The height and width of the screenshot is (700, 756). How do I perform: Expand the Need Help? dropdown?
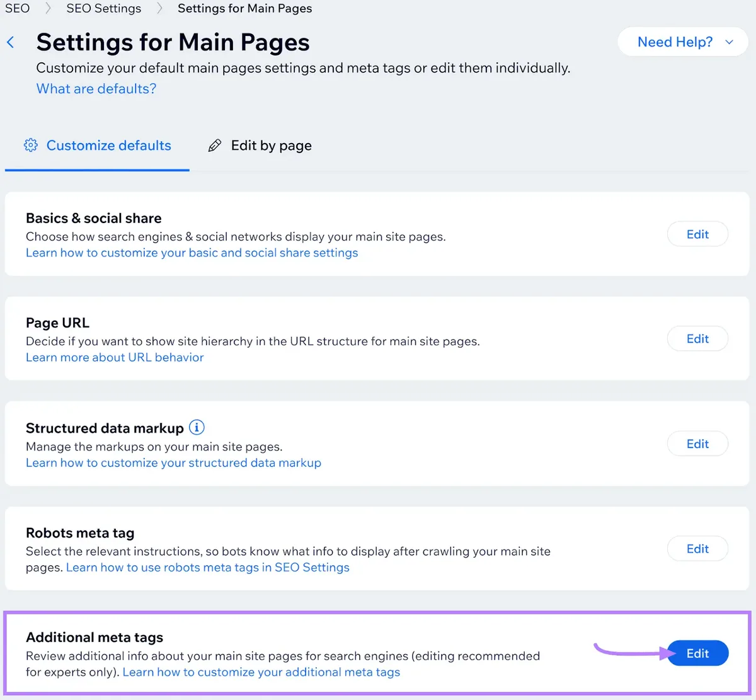click(x=683, y=42)
